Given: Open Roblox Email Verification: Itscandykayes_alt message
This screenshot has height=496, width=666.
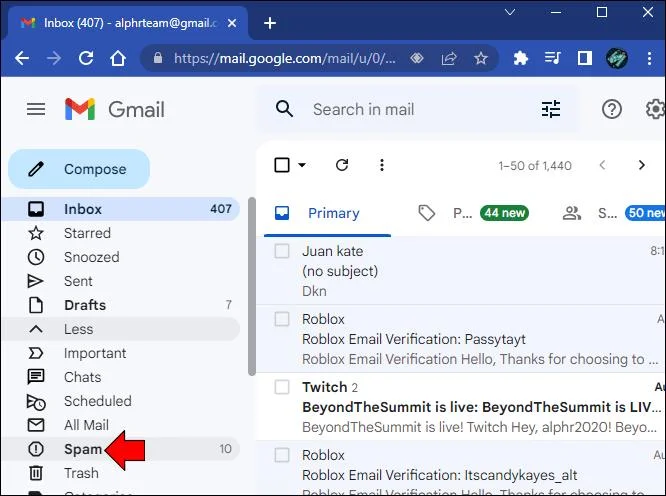Looking at the screenshot, I should coord(461,468).
